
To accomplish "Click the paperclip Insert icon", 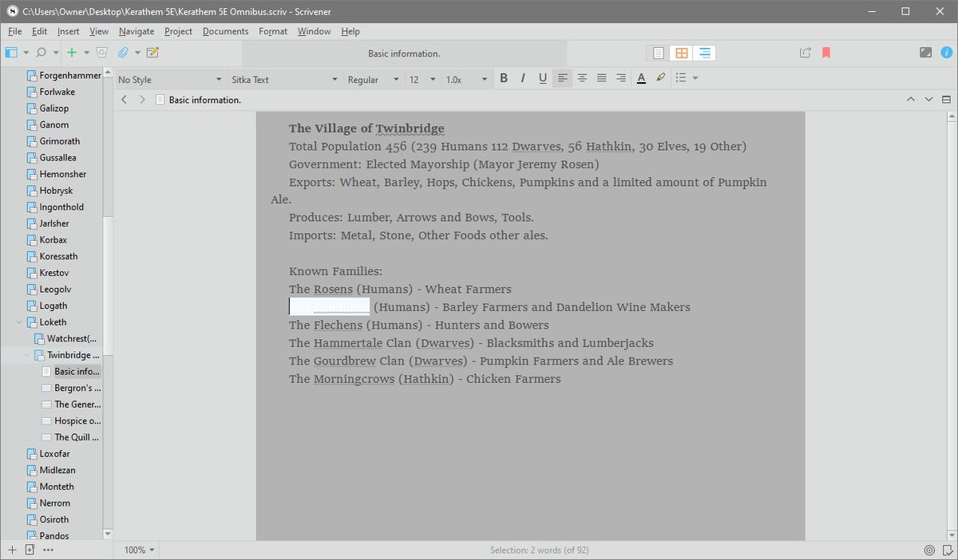I will (123, 53).
